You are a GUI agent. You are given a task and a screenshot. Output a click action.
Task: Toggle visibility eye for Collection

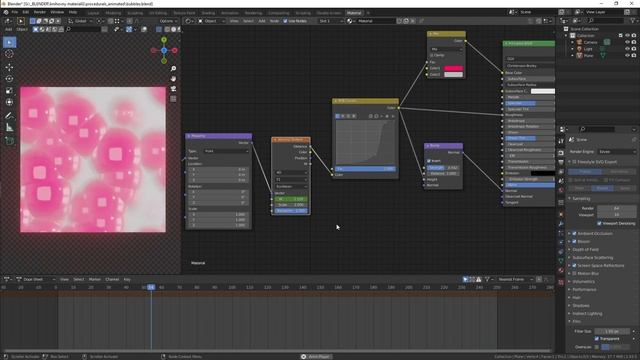tap(627, 36)
